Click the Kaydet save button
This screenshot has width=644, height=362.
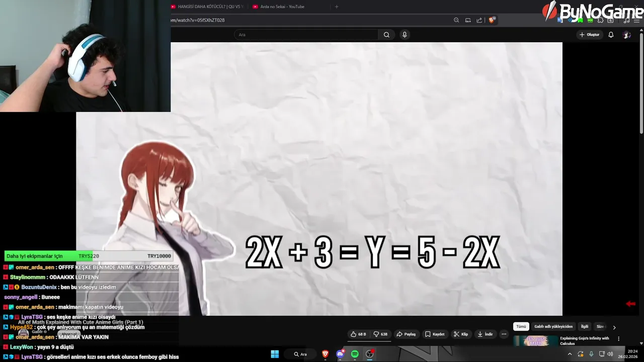[435, 334]
